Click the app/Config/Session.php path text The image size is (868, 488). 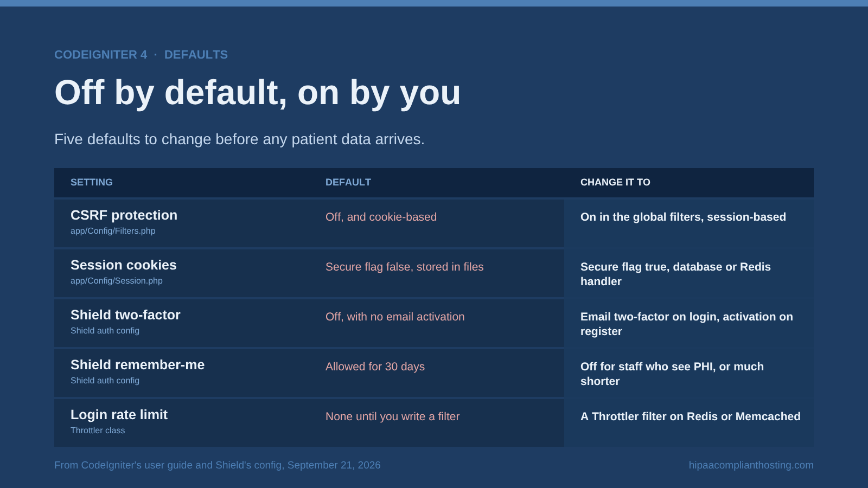[x=117, y=281]
